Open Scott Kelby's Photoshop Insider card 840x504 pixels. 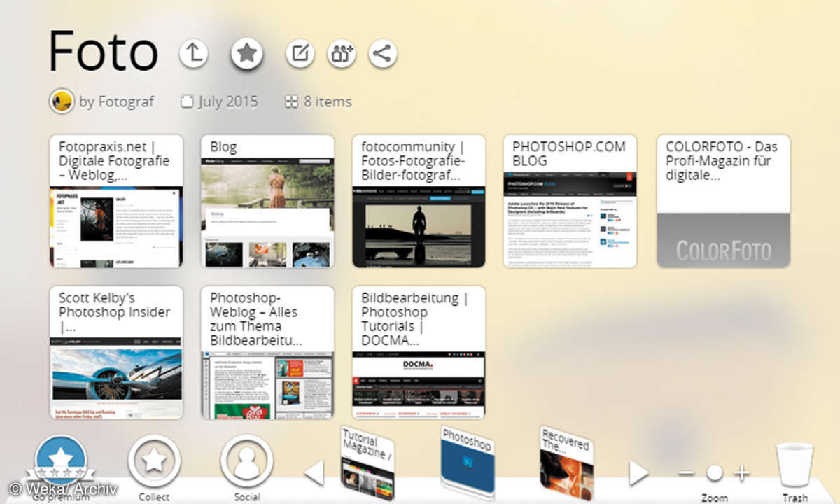click(x=116, y=352)
